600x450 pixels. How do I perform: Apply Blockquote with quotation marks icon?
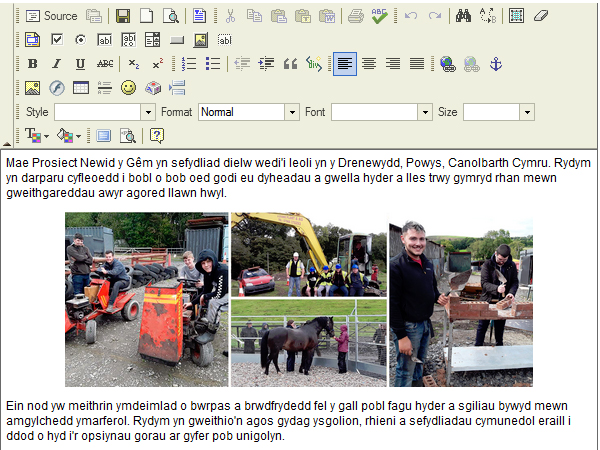(x=290, y=64)
